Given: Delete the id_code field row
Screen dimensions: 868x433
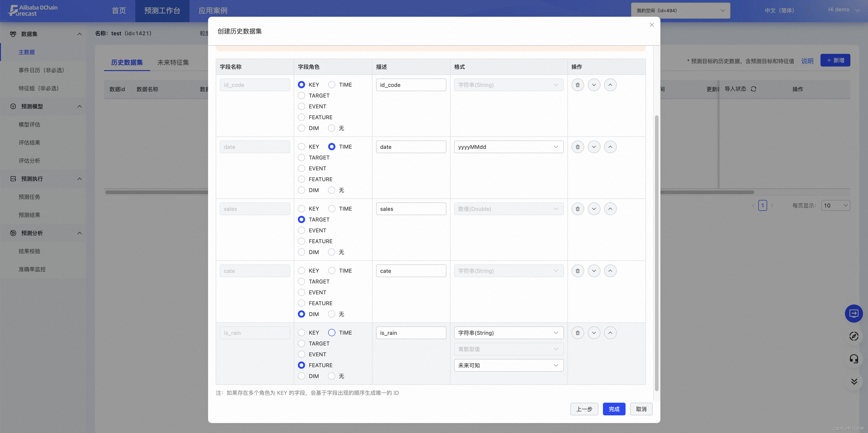Looking at the screenshot, I should [x=578, y=85].
